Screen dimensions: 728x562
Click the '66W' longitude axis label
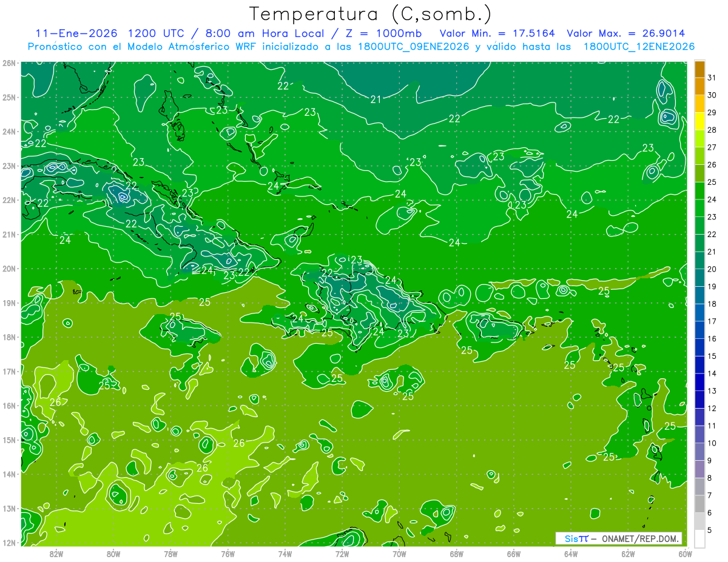[514, 554]
